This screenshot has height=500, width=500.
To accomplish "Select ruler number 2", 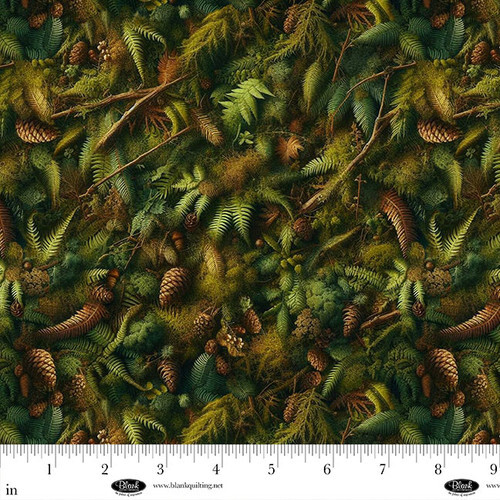I will pyautogui.click(x=105, y=470).
